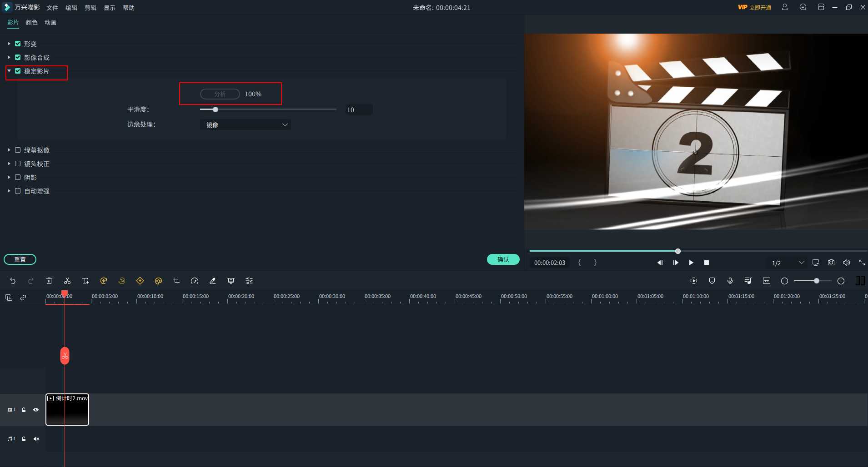
Task: Select the crop tool icon
Action: (176, 281)
